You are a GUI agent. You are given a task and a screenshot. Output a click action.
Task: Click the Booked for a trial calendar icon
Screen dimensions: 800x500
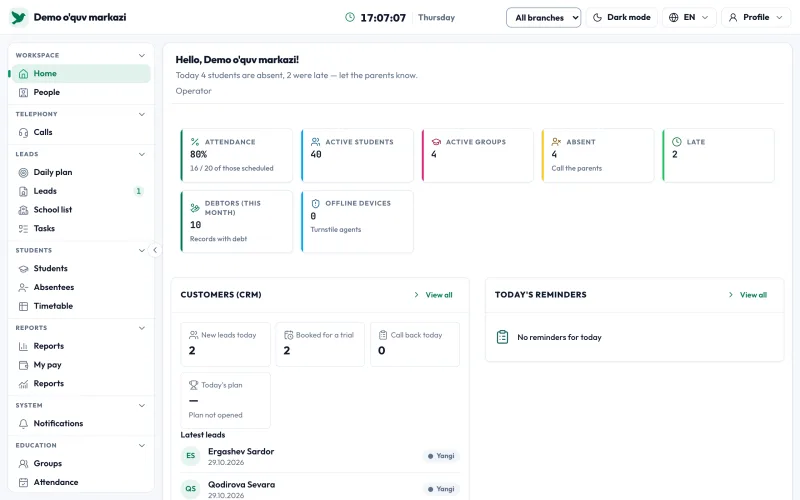(x=288, y=335)
